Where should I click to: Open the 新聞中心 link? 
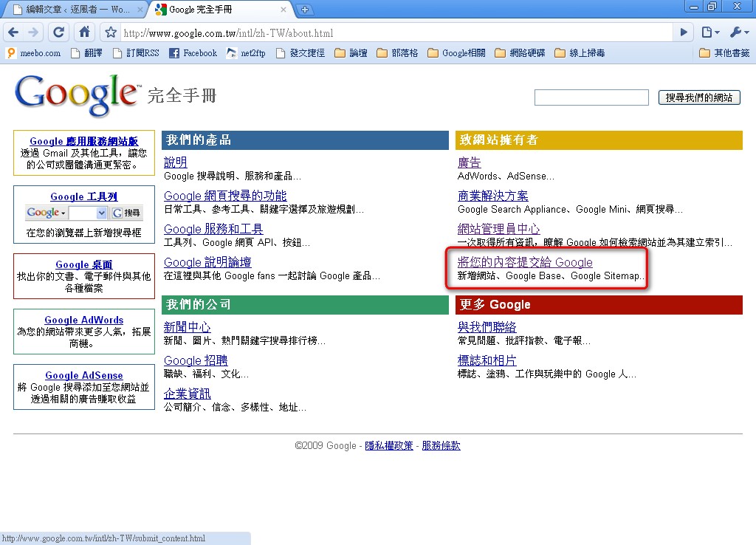click(187, 327)
